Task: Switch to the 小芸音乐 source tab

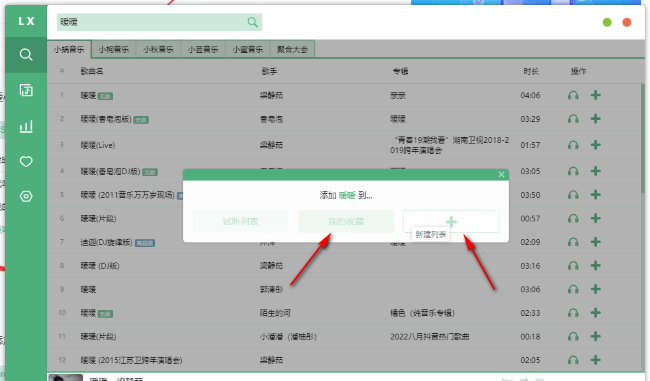Action: (x=203, y=49)
